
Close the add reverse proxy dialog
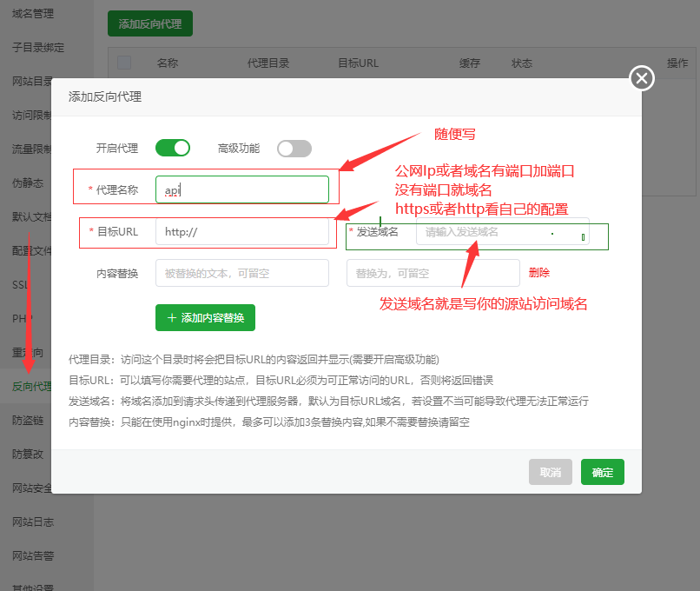(641, 78)
